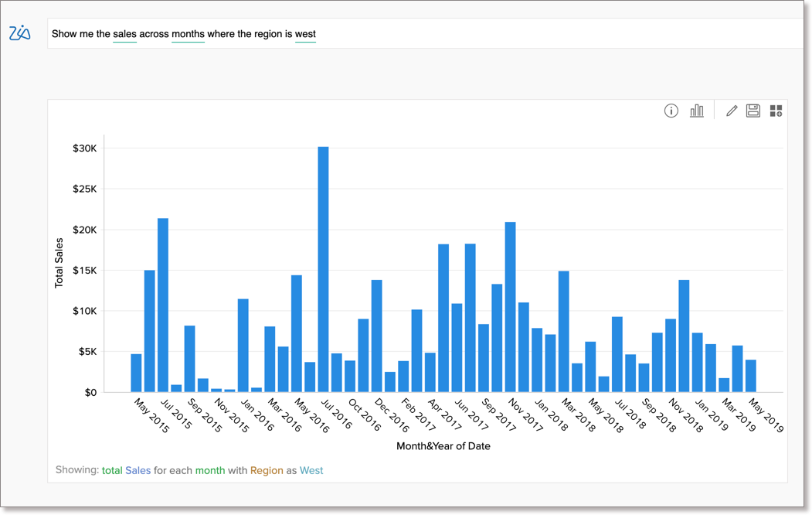Viewport: 812px width, 515px height.
Task: Click the "Month&Year of Date" axis title
Action: click(443, 446)
